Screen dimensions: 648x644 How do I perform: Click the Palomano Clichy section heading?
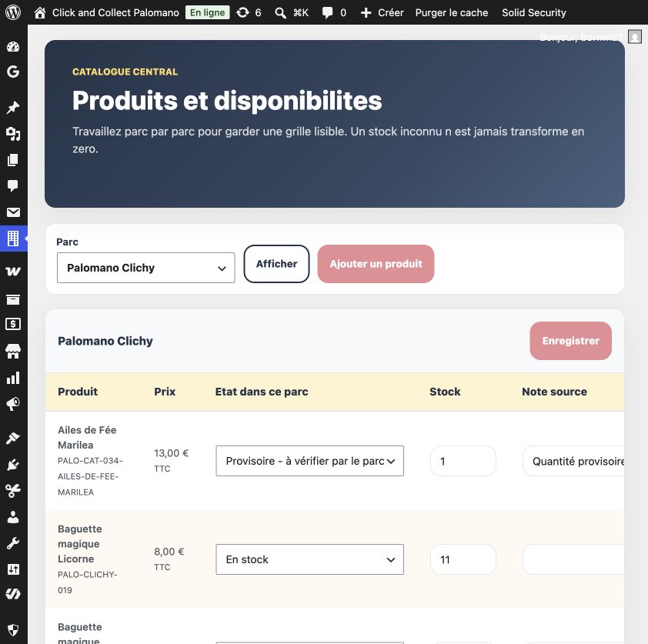click(105, 341)
